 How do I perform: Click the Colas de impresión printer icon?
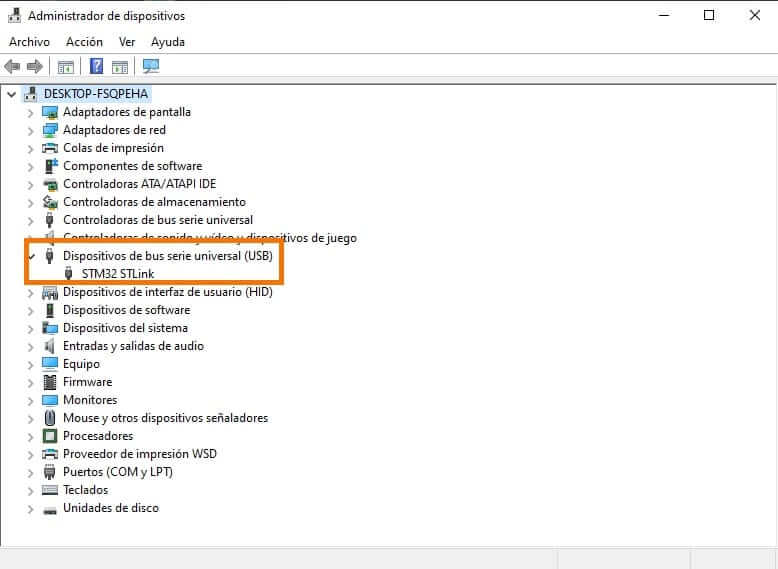click(50, 148)
